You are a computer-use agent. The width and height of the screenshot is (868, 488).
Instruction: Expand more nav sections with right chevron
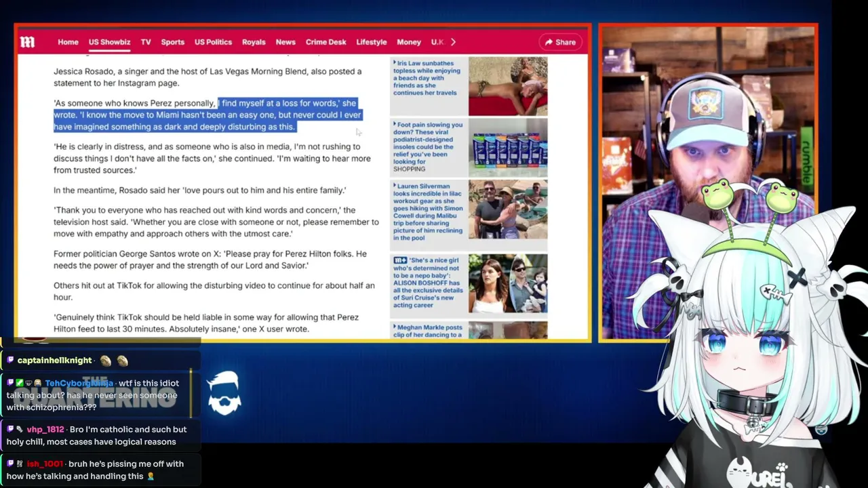pyautogui.click(x=453, y=42)
